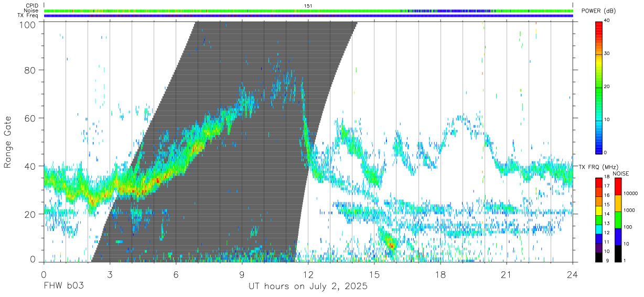Click x-axis tick label 24
644x297 pixels.
[573, 274]
